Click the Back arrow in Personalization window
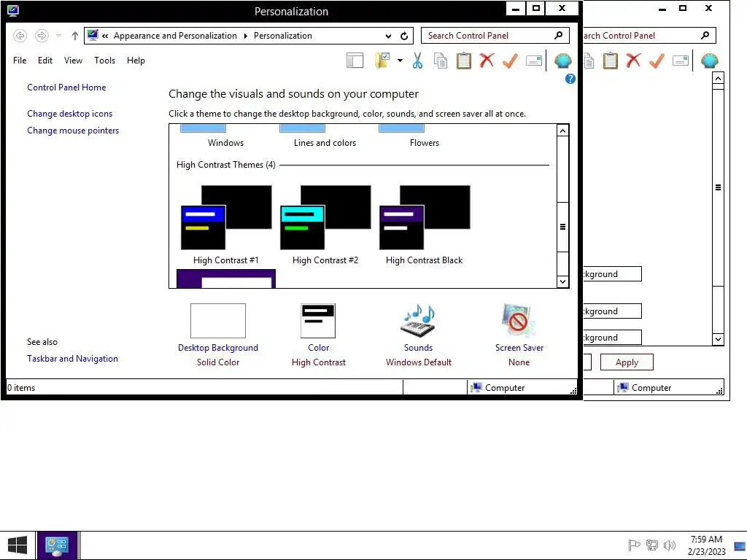The width and height of the screenshot is (747, 560). tap(20, 36)
